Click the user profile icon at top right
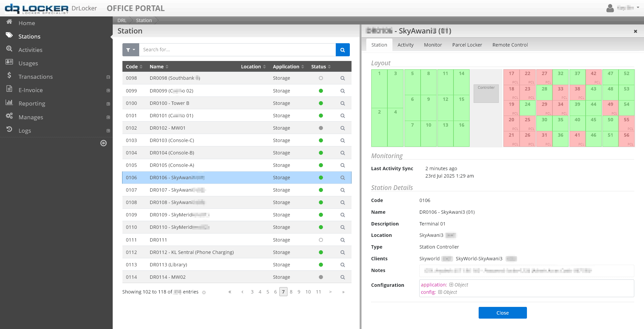Viewport: 644px width, 329px height. (x=610, y=8)
